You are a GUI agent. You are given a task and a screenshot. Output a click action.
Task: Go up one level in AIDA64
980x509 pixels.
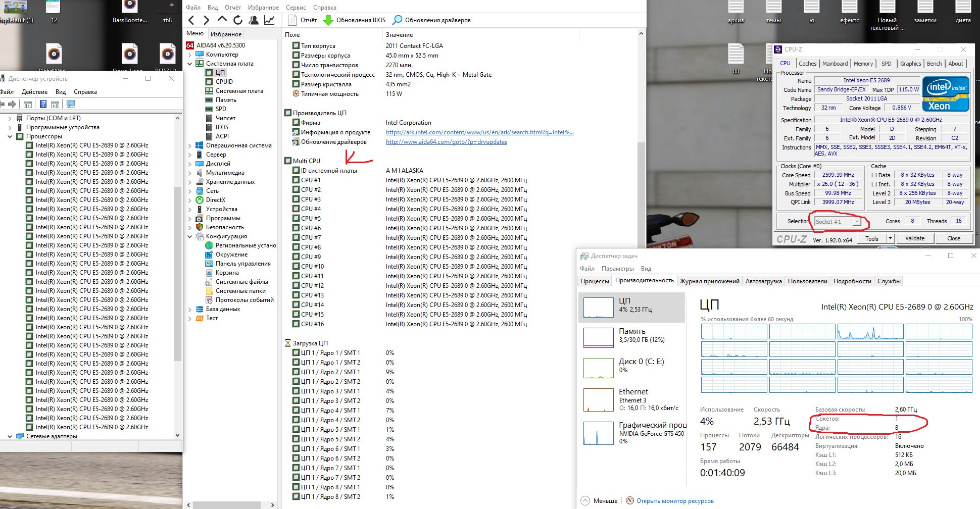tap(222, 20)
